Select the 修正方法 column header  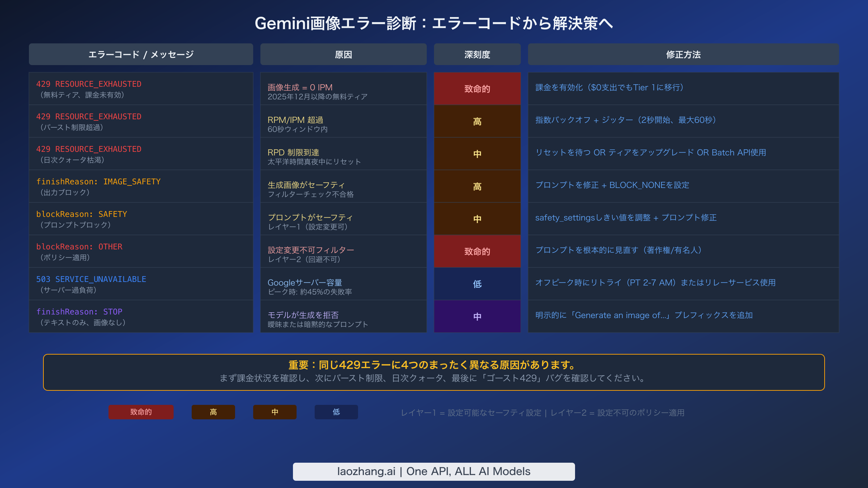click(683, 54)
